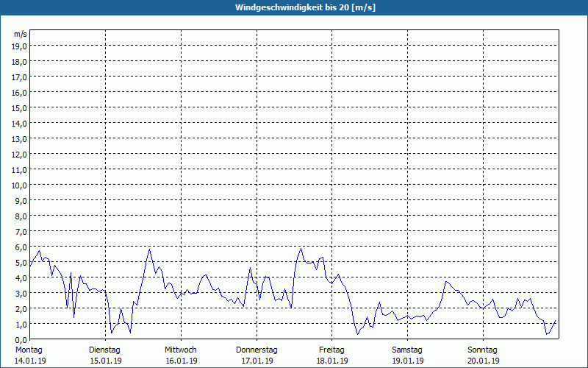Click the '18,0' y-axis label

click(20, 62)
